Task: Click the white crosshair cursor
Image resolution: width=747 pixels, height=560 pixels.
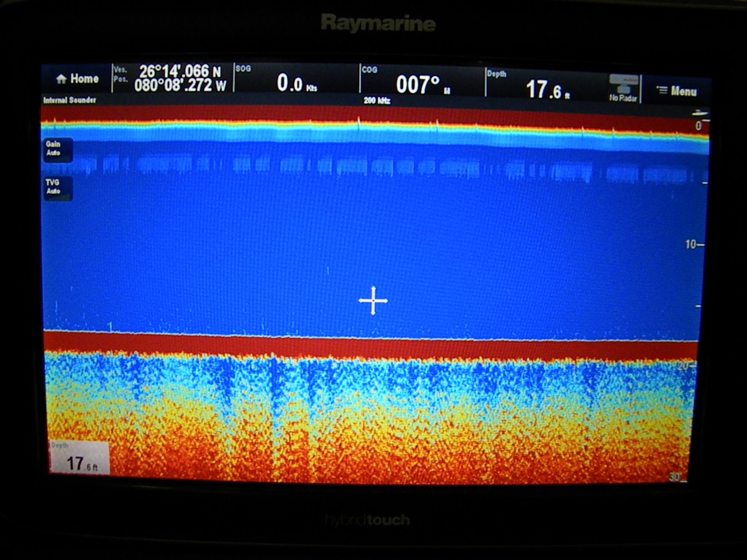Action: coord(373,300)
